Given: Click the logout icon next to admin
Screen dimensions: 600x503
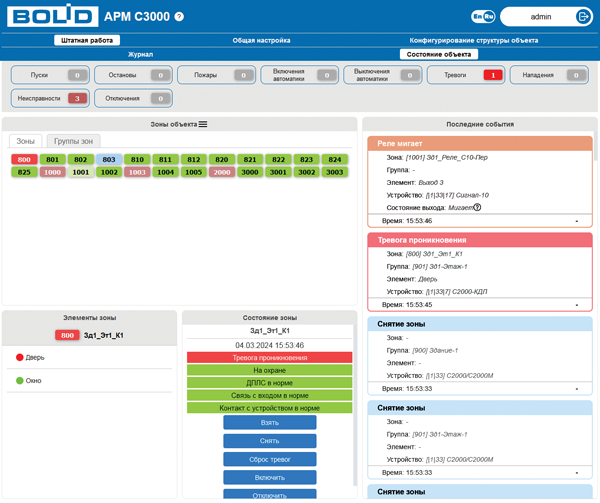Looking at the screenshot, I should (x=583, y=16).
